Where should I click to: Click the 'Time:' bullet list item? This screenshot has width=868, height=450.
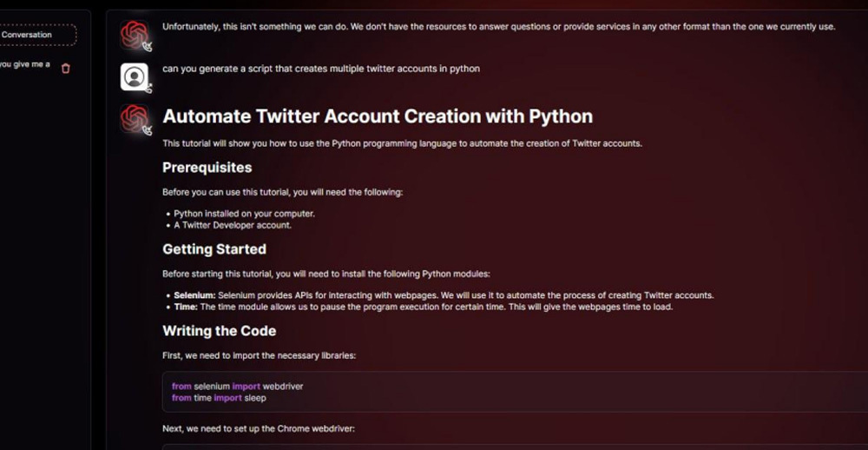coord(423,307)
